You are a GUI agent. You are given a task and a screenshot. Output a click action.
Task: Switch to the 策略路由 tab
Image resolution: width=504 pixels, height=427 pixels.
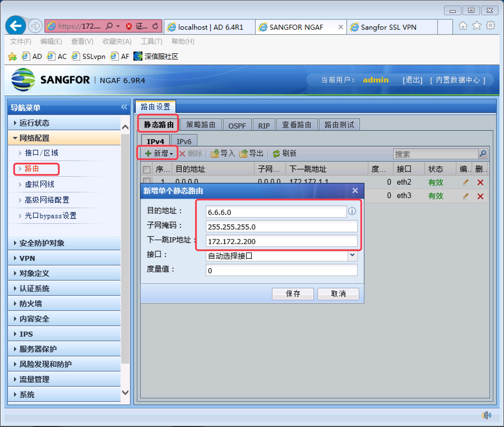click(x=201, y=125)
